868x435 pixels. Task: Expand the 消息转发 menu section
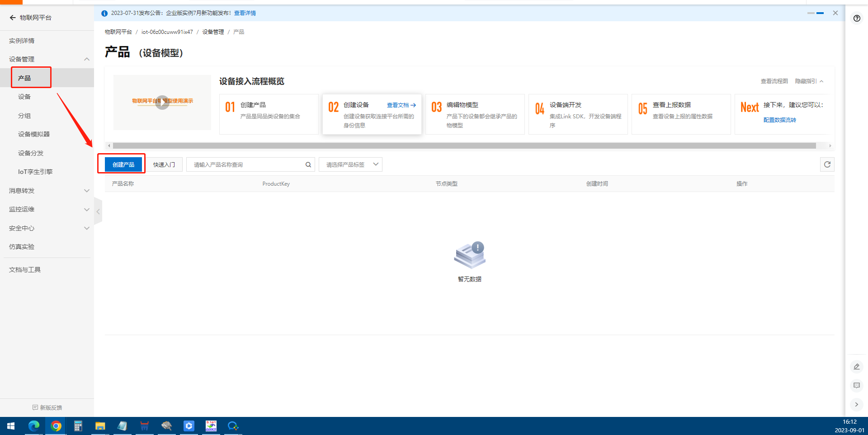tap(86, 191)
